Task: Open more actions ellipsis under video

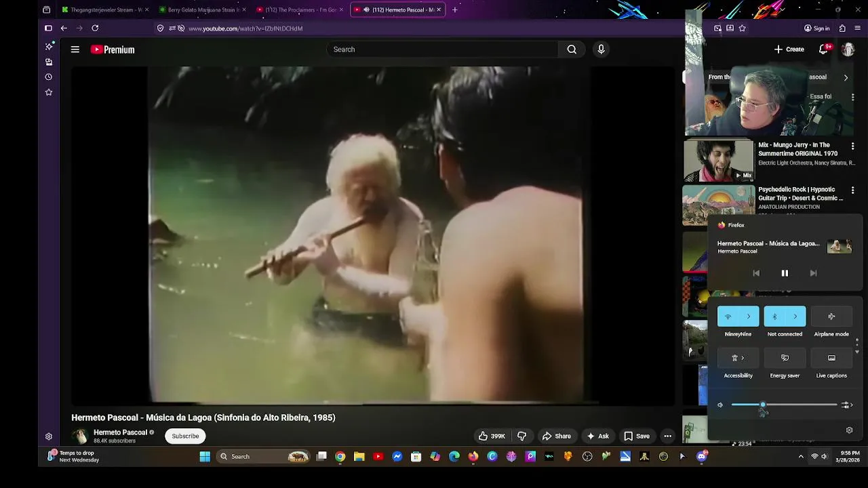Action: pyautogui.click(x=668, y=436)
